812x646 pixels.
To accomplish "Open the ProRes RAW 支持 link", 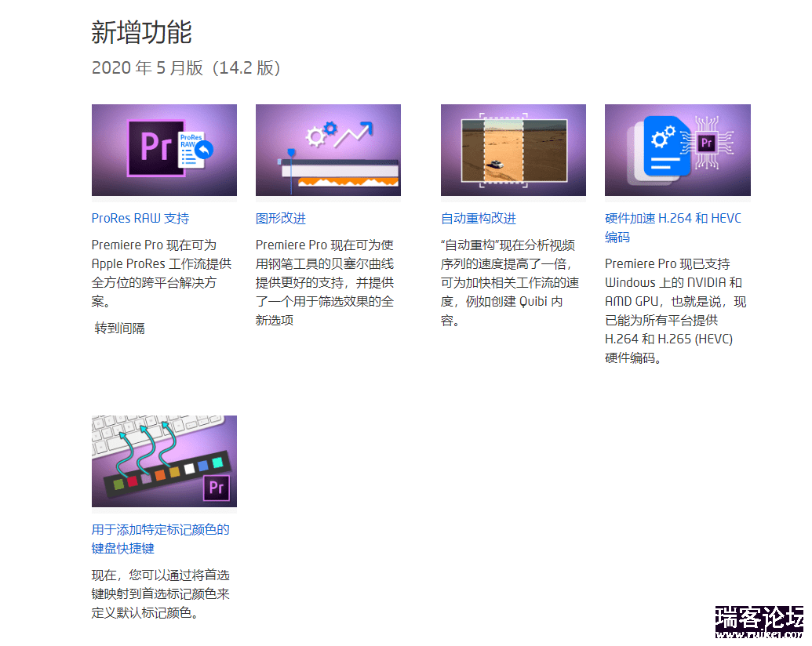I will (x=140, y=219).
